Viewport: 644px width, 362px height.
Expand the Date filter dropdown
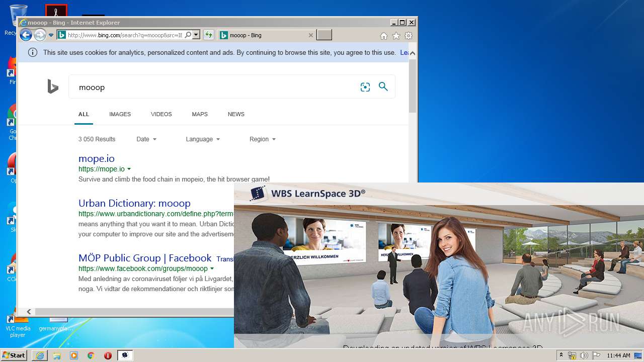146,139
